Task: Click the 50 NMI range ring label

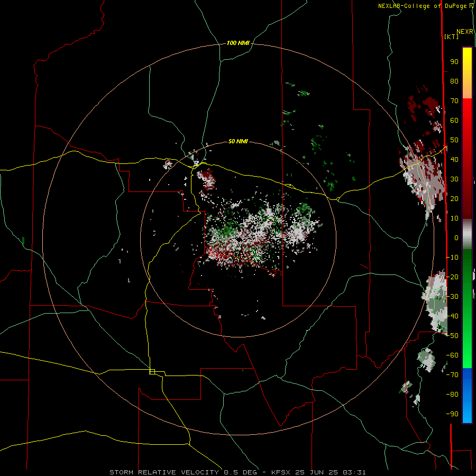Action: click(238, 141)
